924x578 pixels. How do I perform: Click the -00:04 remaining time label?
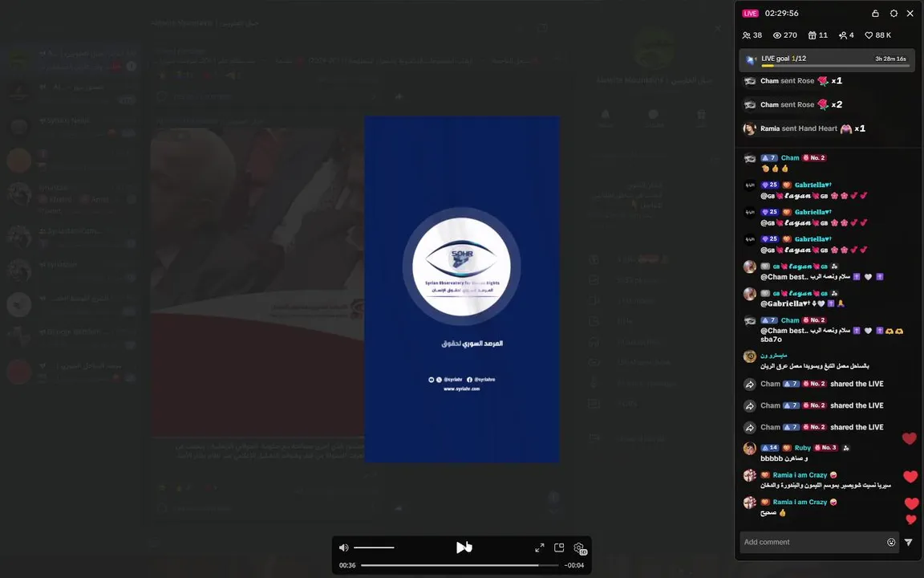click(574, 565)
